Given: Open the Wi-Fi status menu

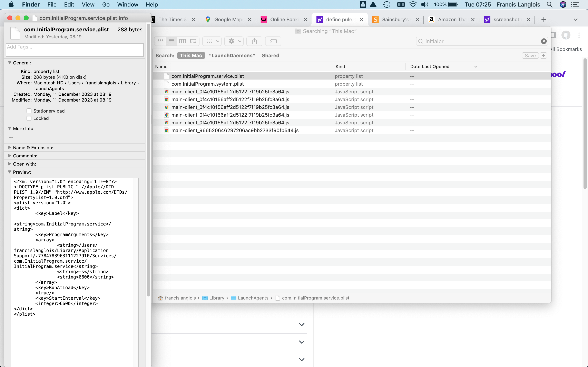Looking at the screenshot, I should coord(413,4).
